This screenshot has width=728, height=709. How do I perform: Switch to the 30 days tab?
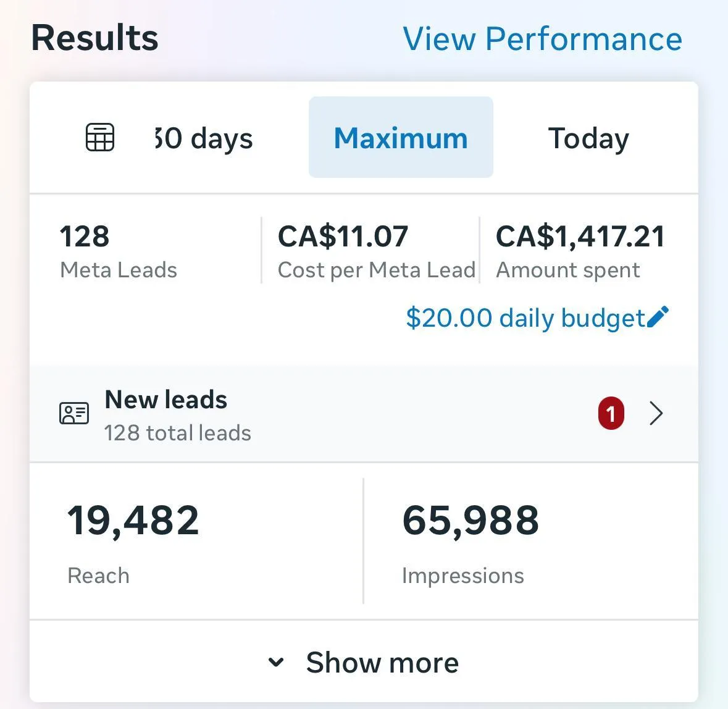pyautogui.click(x=204, y=138)
